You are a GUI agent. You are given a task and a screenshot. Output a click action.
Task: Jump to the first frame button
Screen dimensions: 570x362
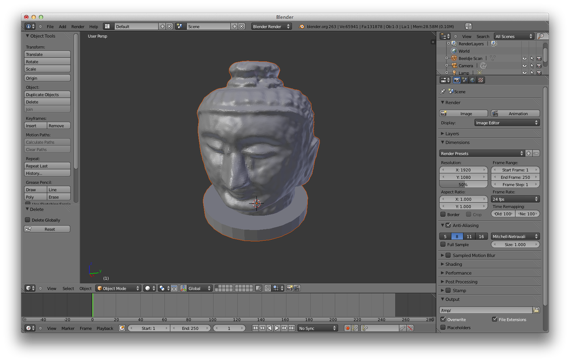click(255, 328)
